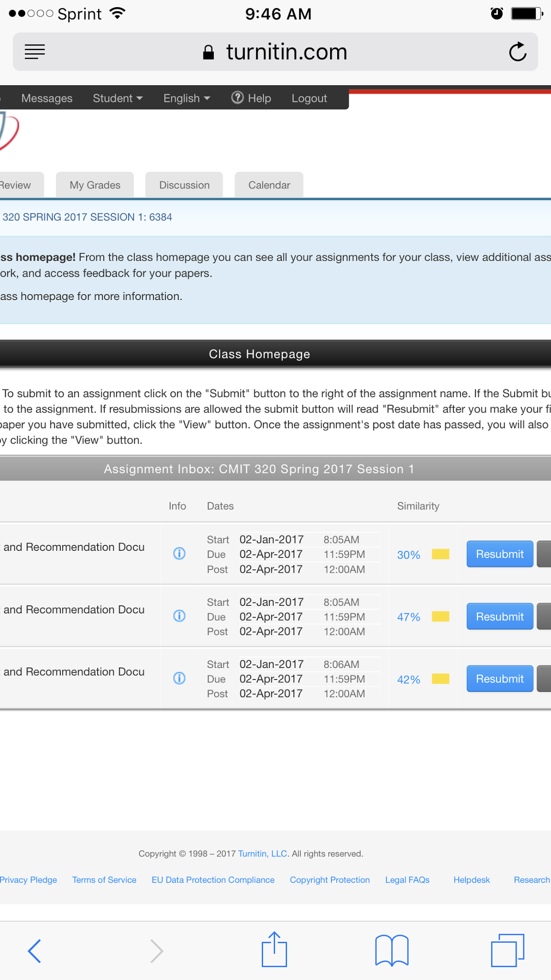Open the Messages menu item
Screen dimensions: 551x980
tap(47, 98)
